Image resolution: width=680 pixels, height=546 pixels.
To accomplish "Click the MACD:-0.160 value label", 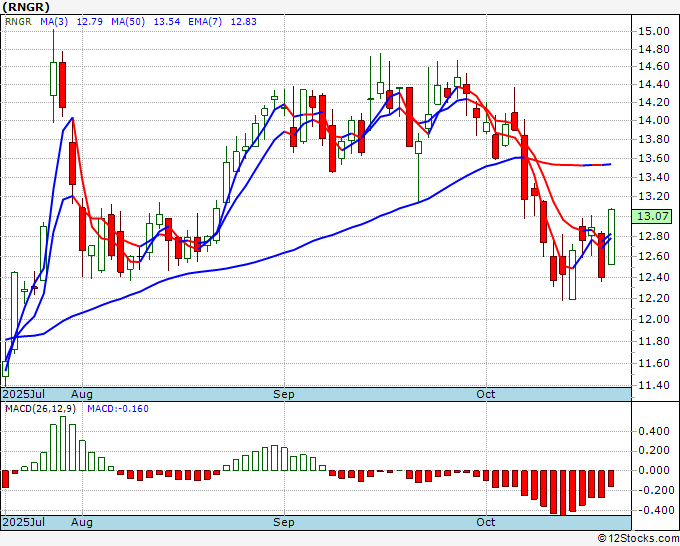I will 116,408.
